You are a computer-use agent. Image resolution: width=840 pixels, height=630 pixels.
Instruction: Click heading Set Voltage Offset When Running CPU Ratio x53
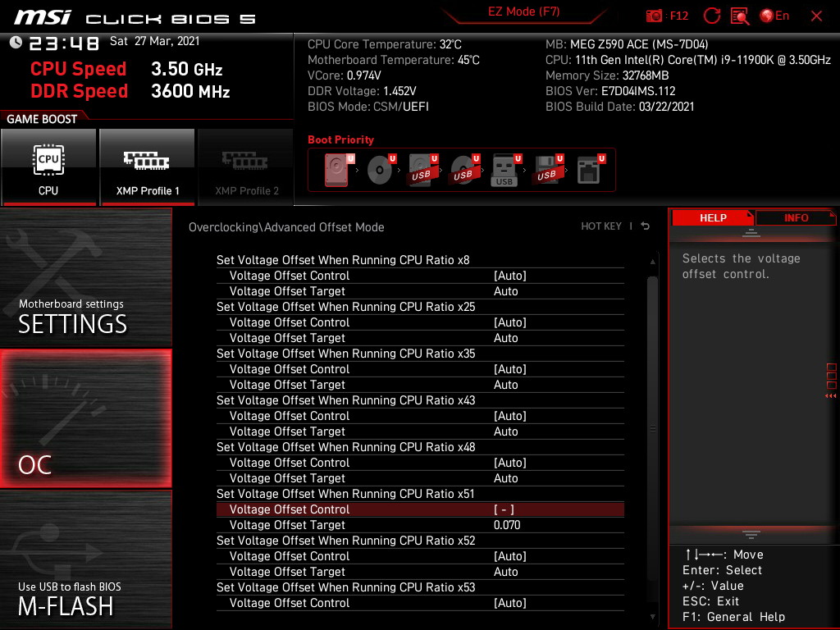click(345, 587)
